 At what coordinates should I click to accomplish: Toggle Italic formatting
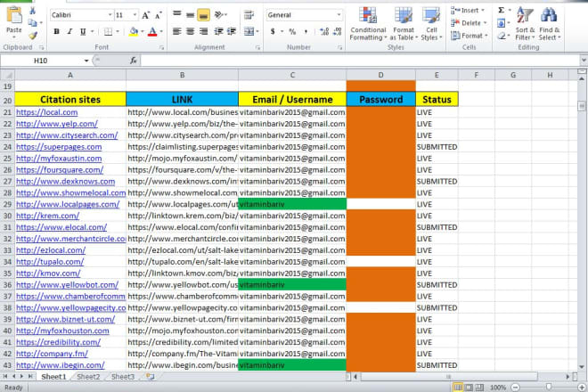(69, 32)
